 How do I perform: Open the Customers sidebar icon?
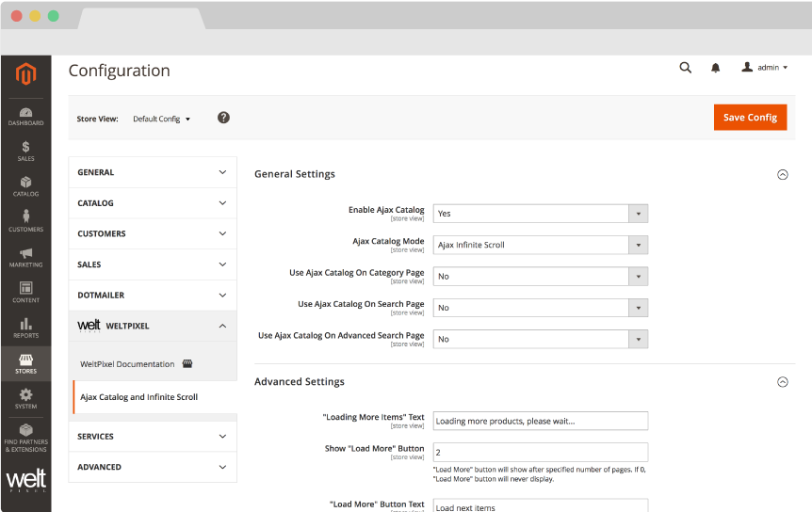point(25,221)
